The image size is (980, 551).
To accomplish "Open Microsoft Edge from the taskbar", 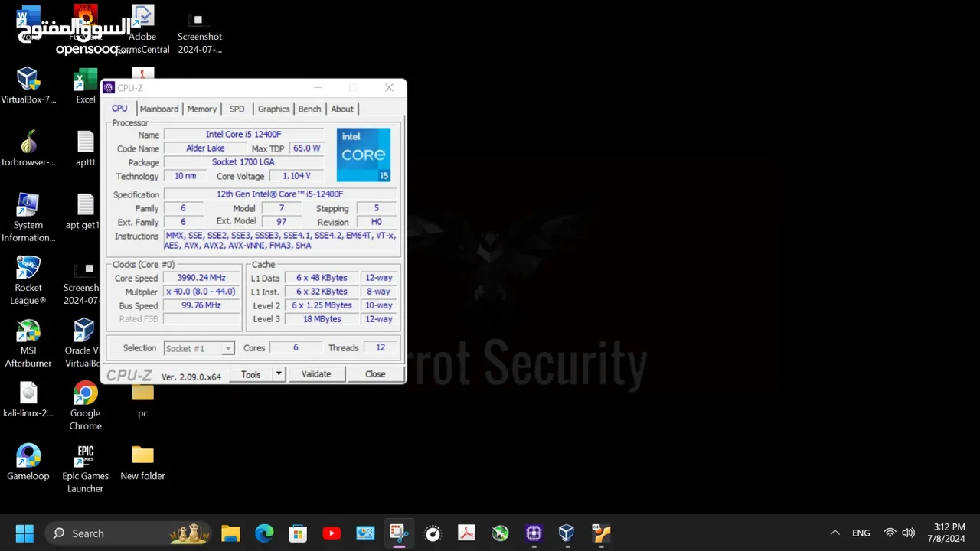I will coord(264,533).
